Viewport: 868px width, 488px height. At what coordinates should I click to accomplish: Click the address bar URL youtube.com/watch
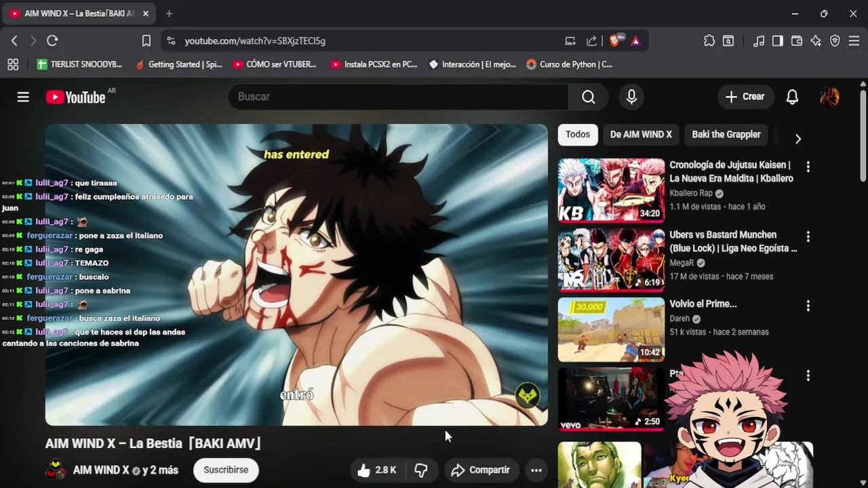tap(255, 41)
